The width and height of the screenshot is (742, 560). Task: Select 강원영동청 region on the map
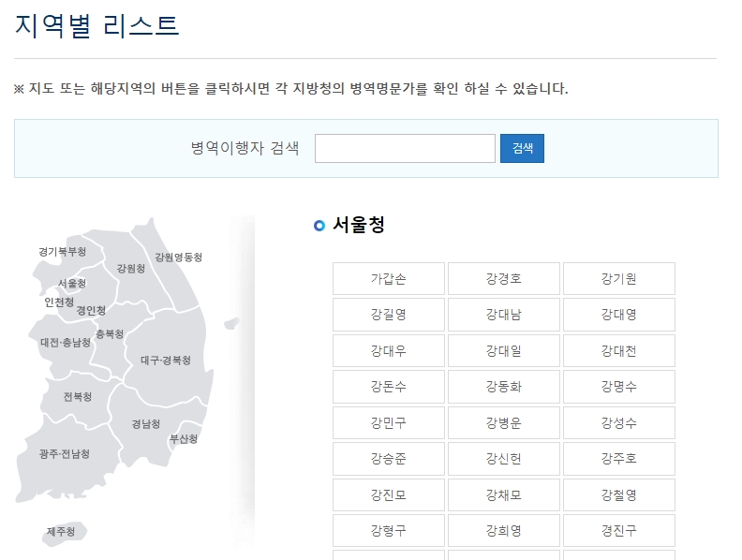[x=178, y=258]
